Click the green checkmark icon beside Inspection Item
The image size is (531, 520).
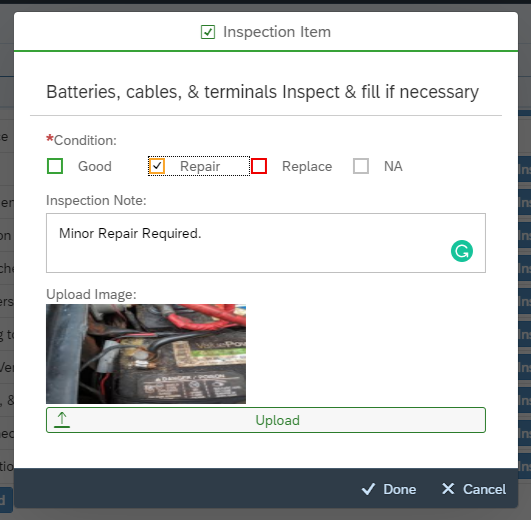coord(208,32)
